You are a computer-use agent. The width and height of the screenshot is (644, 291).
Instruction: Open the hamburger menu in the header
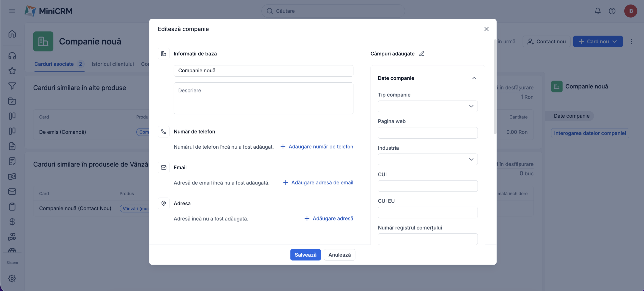pos(12,11)
